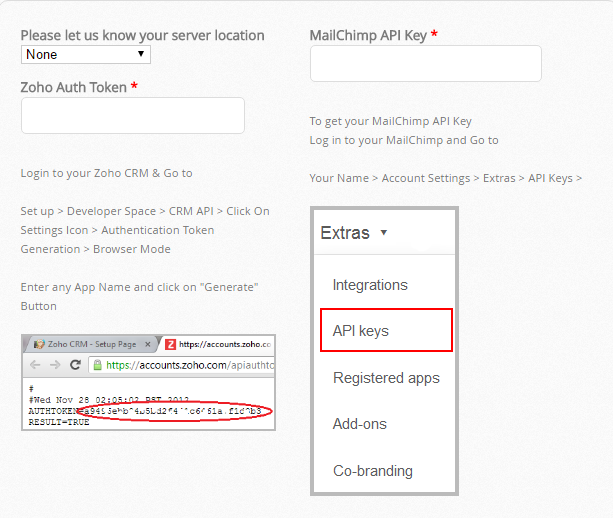Click the MailChimp Extras menu example image

tap(384, 351)
